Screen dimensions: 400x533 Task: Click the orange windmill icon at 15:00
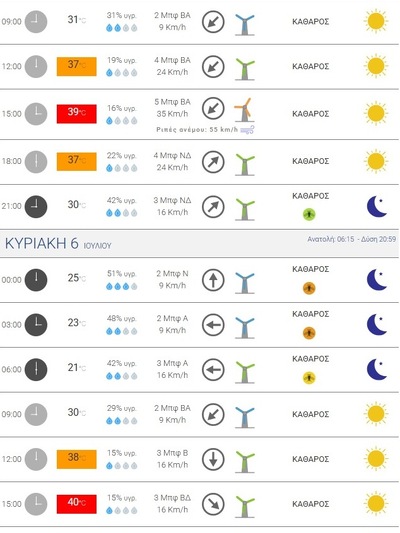(244, 110)
